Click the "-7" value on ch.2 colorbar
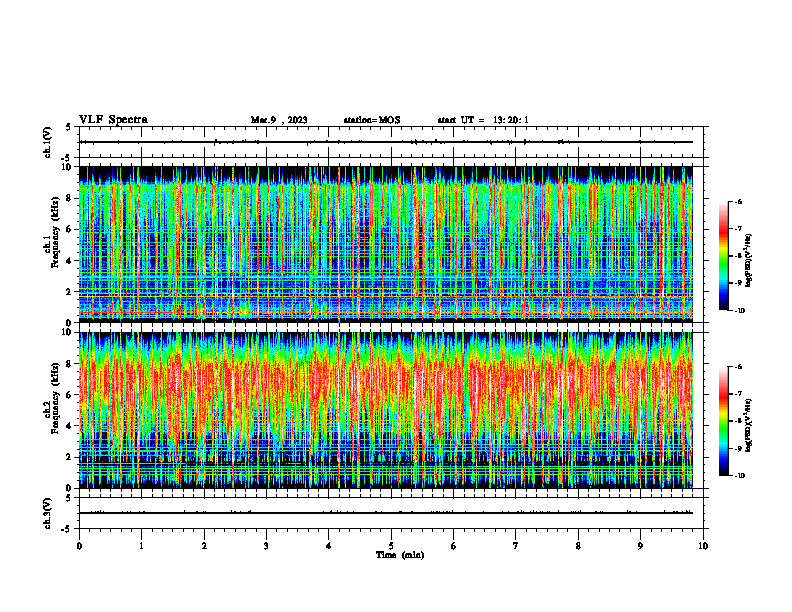 pyautogui.click(x=738, y=394)
